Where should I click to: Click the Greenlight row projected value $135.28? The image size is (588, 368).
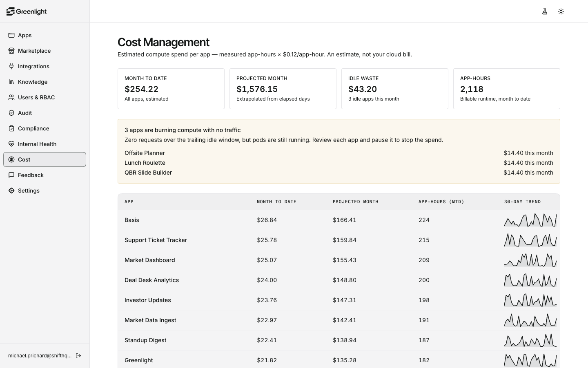click(344, 360)
